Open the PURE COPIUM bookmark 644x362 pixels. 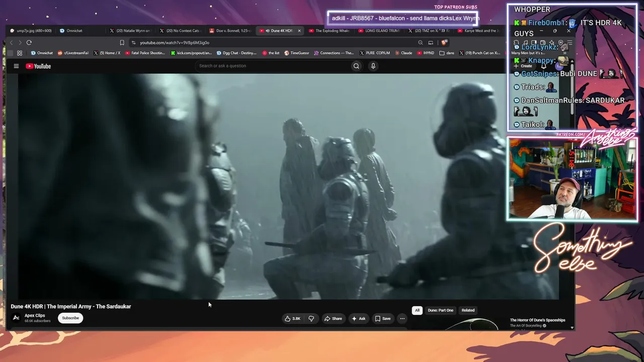pos(375,53)
